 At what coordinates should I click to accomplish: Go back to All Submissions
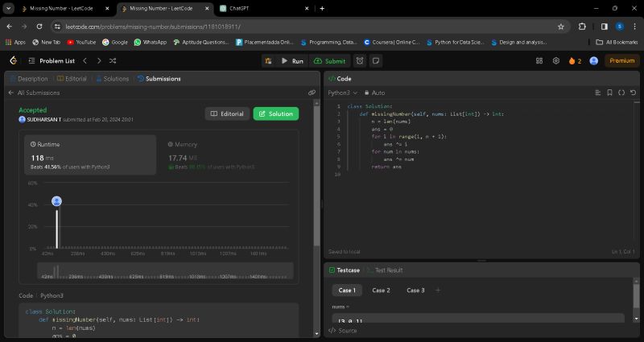coord(34,93)
